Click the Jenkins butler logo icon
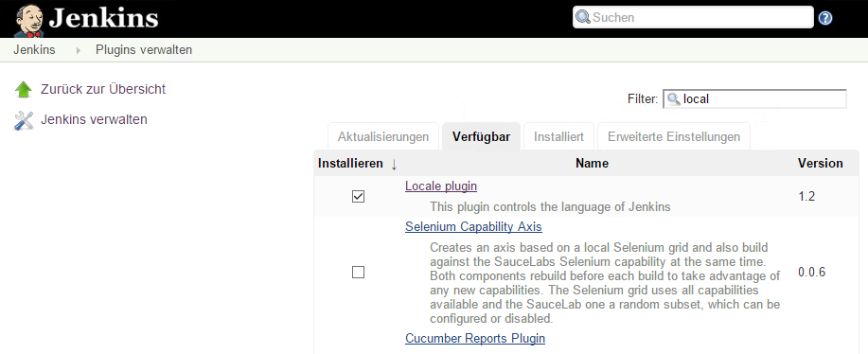The height and width of the screenshot is (354, 868). click(29, 20)
